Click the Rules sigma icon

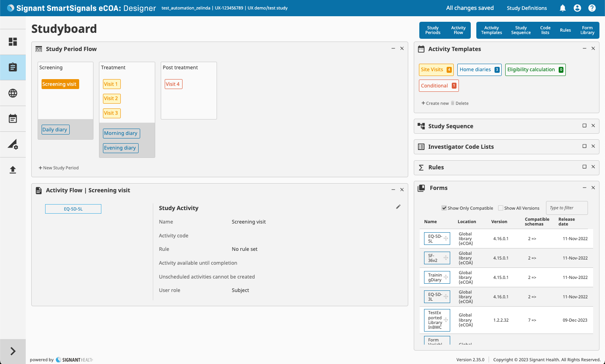tap(421, 167)
